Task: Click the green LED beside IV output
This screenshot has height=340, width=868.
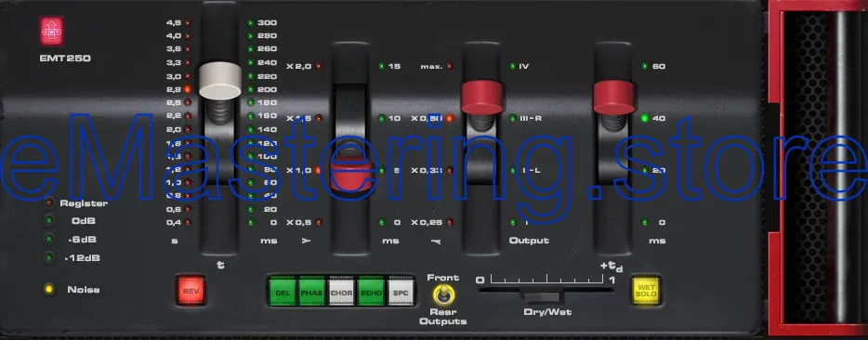Action: (513, 67)
